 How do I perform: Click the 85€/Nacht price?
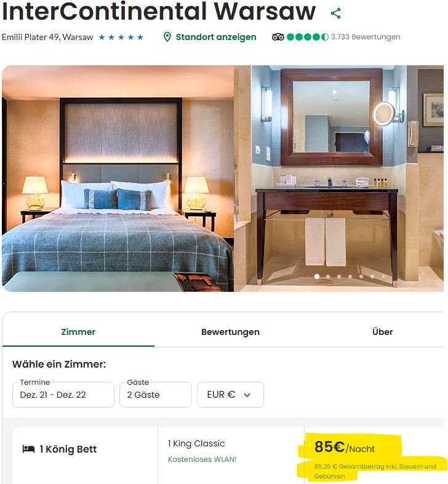(x=345, y=447)
